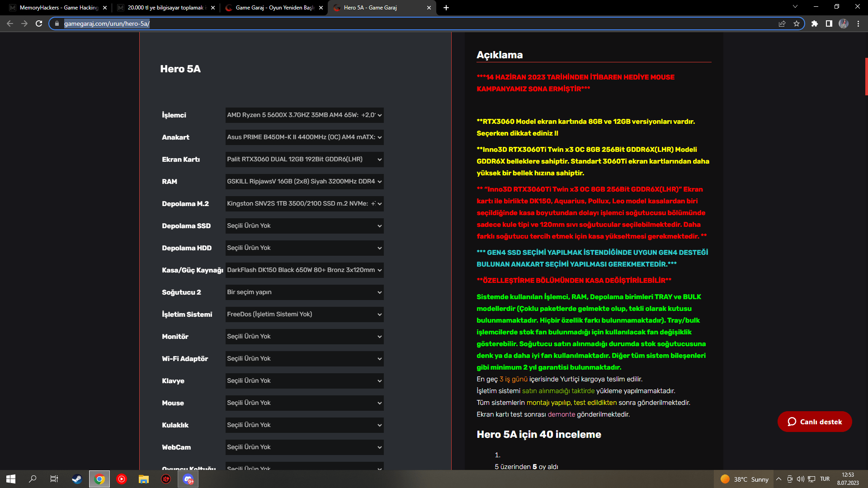This screenshot has width=868, height=488.
Task: Open Discord from the taskbar
Action: (x=188, y=479)
